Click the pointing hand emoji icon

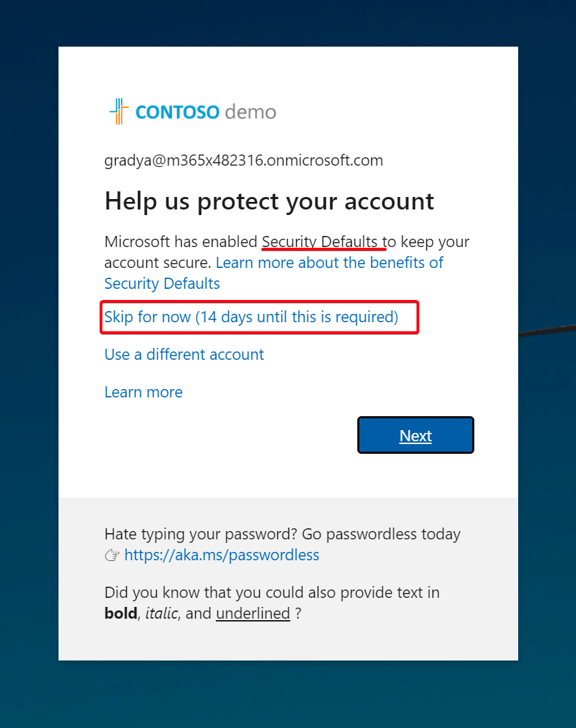(112, 555)
